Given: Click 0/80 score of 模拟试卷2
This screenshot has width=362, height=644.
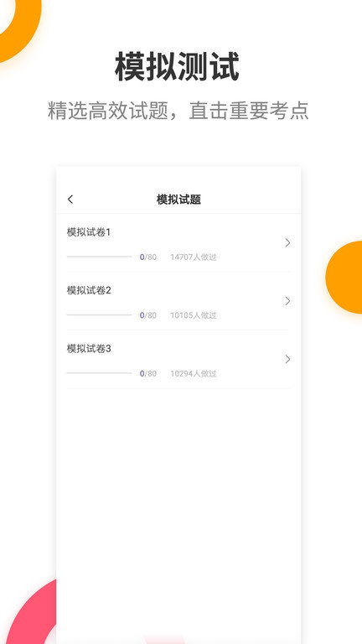Looking at the screenshot, I should (x=148, y=315).
